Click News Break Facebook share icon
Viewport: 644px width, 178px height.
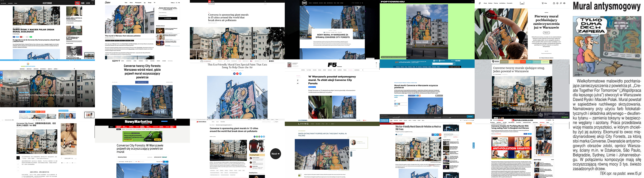pyautogui.click(x=255, y=137)
